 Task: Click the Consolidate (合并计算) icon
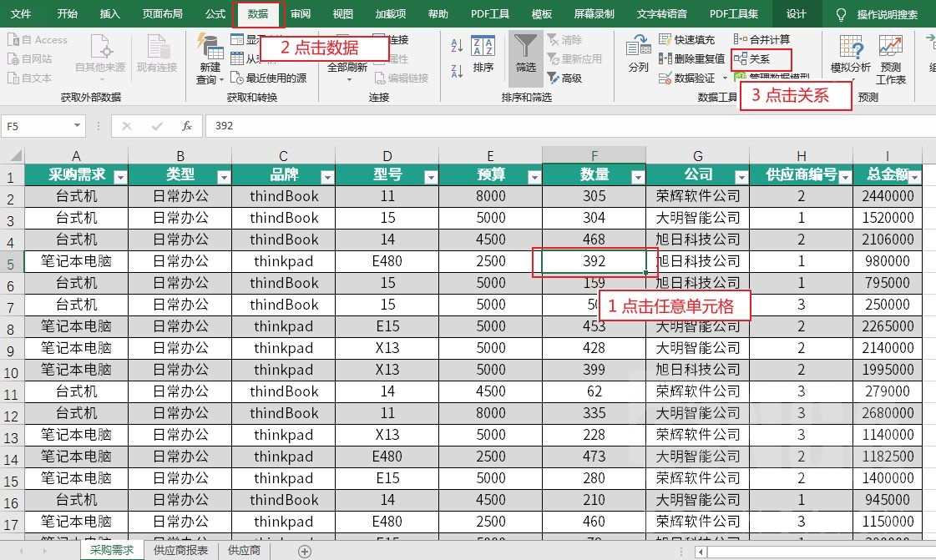[x=741, y=39]
